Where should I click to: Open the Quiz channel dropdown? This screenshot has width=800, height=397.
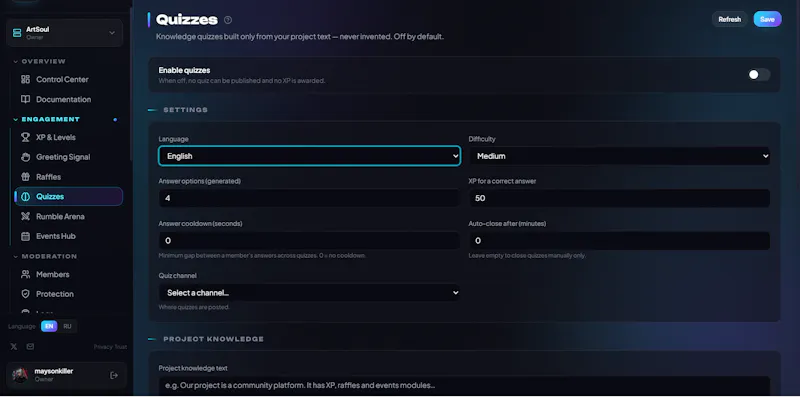coord(310,293)
